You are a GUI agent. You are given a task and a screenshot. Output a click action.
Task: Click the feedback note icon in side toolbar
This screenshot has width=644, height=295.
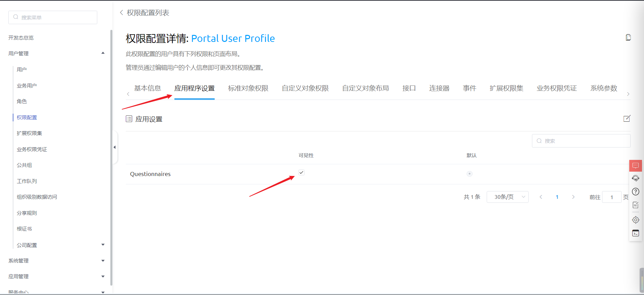635,205
